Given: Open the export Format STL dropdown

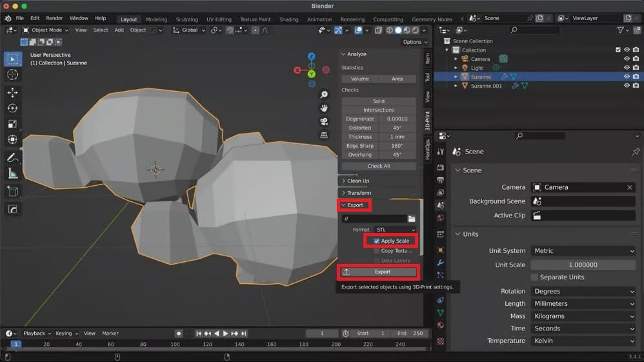Looking at the screenshot, I should (x=395, y=230).
